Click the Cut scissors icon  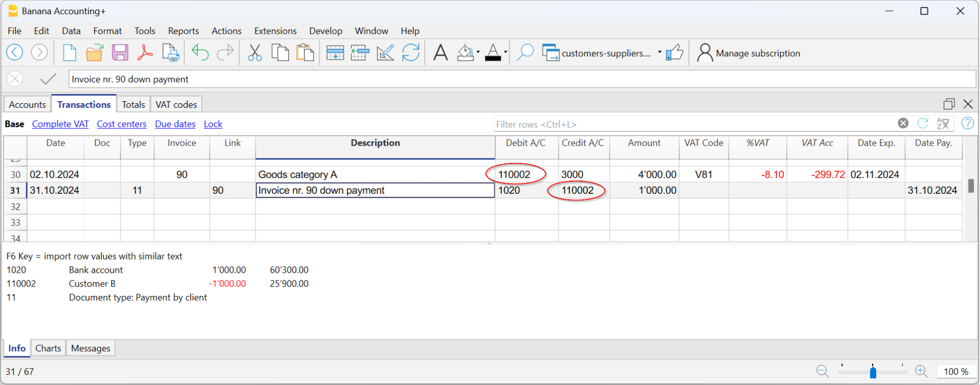tap(255, 53)
